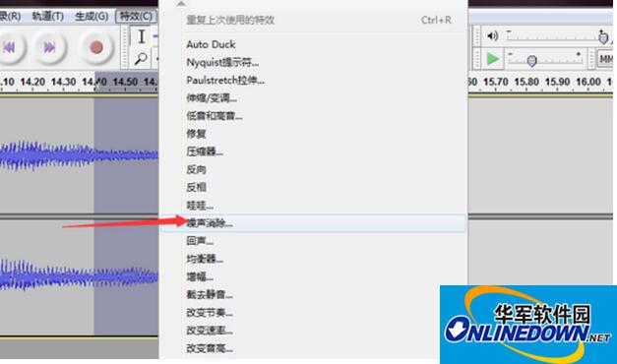The height and width of the screenshot is (364, 617).
Task: Choose 压缩器 effect
Action: point(313,152)
